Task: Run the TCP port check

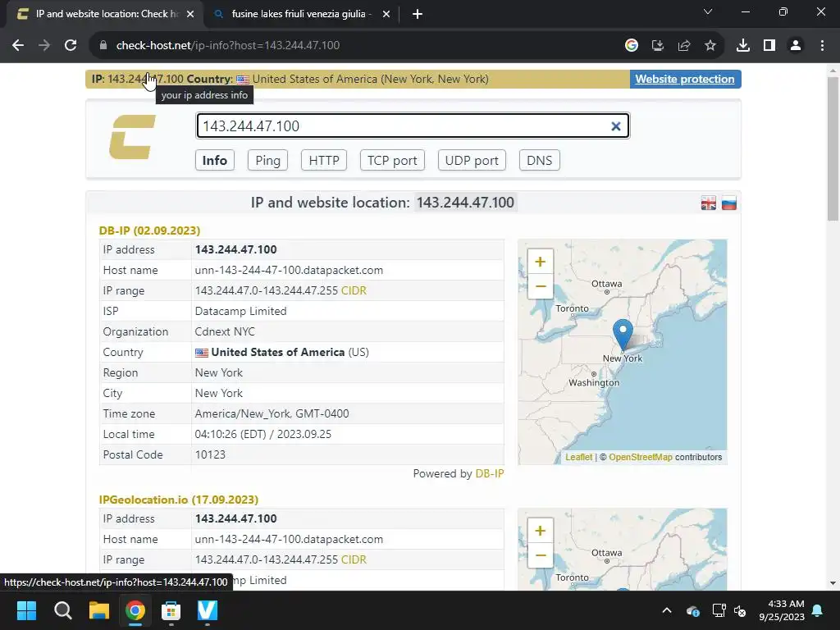Action: [392, 160]
